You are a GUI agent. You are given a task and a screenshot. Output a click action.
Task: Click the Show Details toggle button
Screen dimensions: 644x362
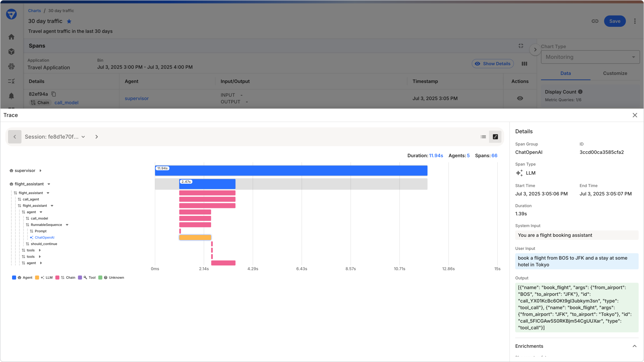[x=493, y=64]
